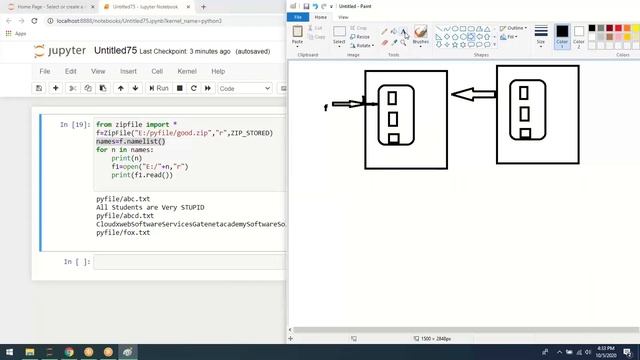Redo the last action in Paint
Image resolution: width=640 pixels, height=360 pixels.
click(x=324, y=6)
